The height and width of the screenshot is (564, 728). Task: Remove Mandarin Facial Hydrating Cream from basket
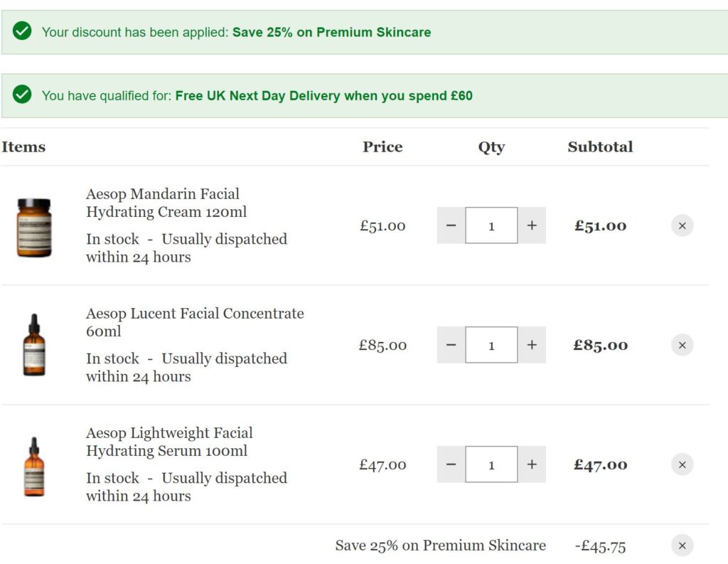pos(682,225)
